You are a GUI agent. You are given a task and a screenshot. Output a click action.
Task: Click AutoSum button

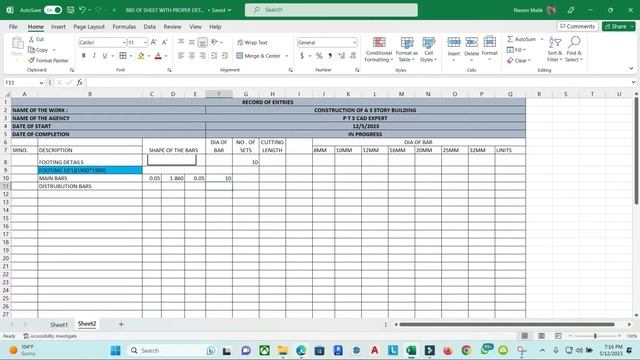[522, 39]
